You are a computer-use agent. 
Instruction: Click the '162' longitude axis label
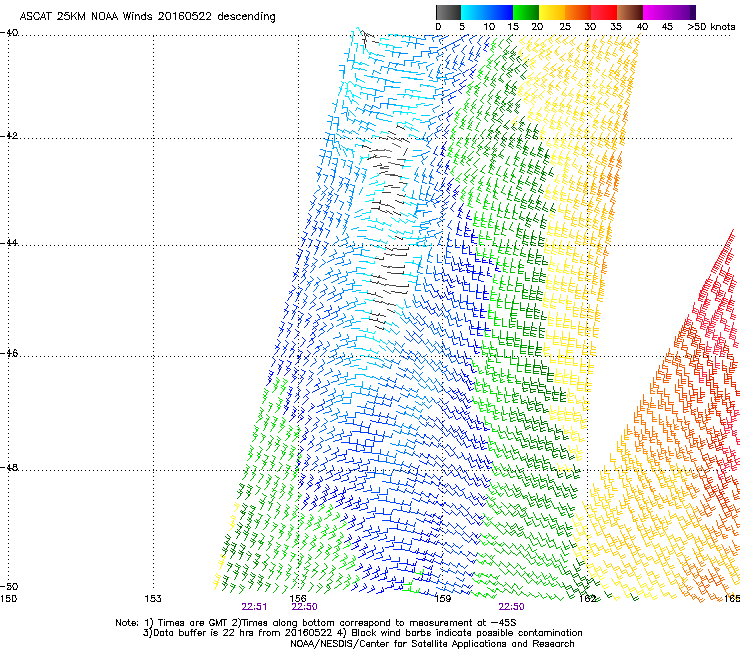point(588,599)
